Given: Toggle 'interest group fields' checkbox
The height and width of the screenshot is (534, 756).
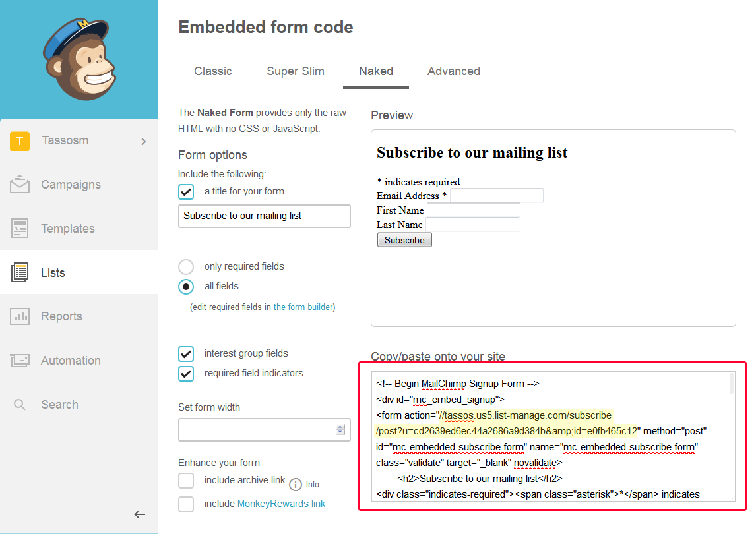Looking at the screenshot, I should point(186,354).
